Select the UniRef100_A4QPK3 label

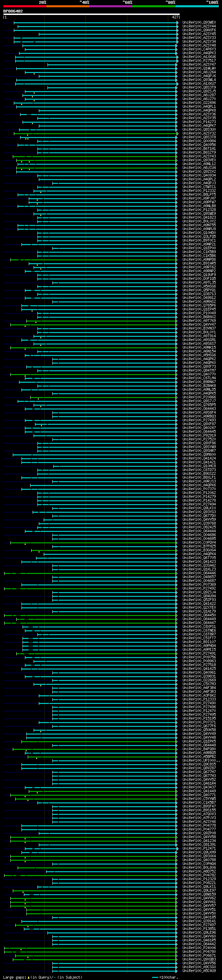tap(199, 53)
